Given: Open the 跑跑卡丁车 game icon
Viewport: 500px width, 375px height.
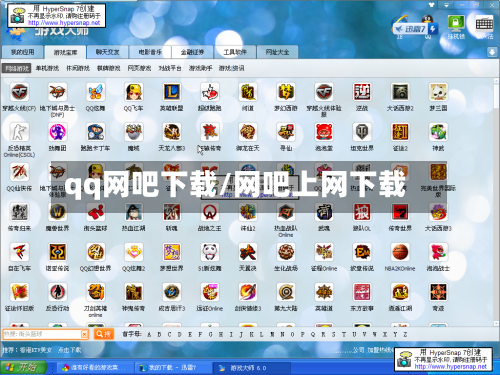Looking at the screenshot, I should pos(95,132).
